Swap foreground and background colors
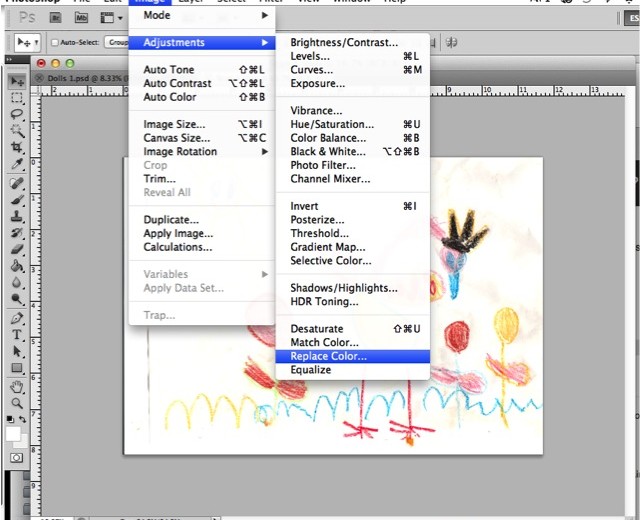The image size is (640, 520). tap(23, 419)
